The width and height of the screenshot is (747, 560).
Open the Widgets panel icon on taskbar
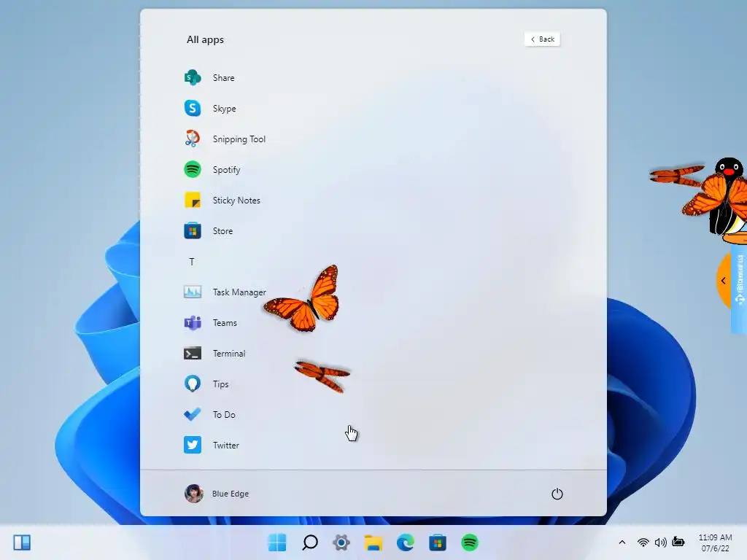[x=22, y=542]
